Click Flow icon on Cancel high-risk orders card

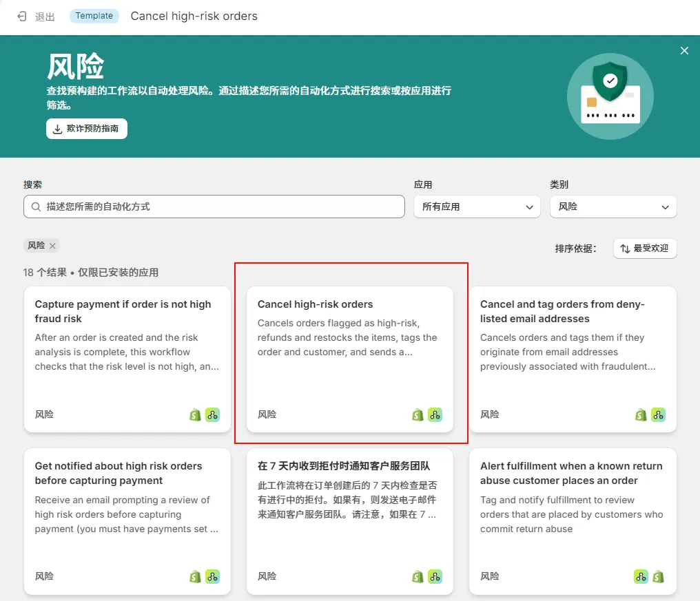click(x=435, y=414)
